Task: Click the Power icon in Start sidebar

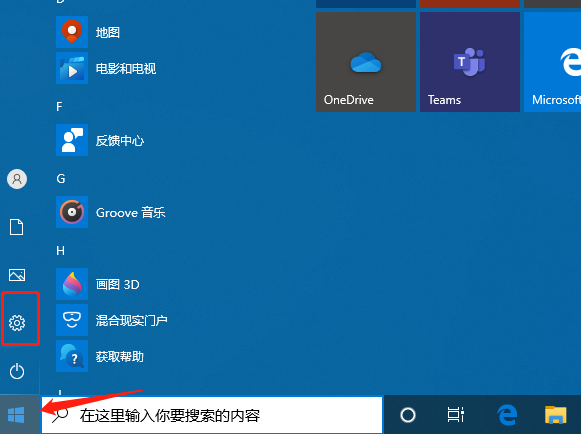Action: tap(17, 371)
